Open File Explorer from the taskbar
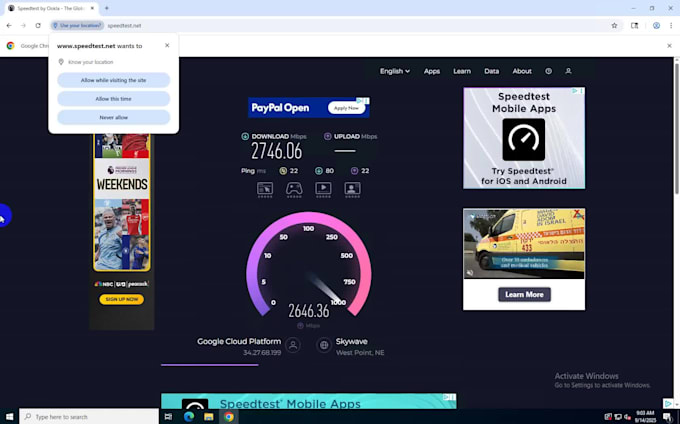The width and height of the screenshot is (680, 424). click(x=209, y=417)
